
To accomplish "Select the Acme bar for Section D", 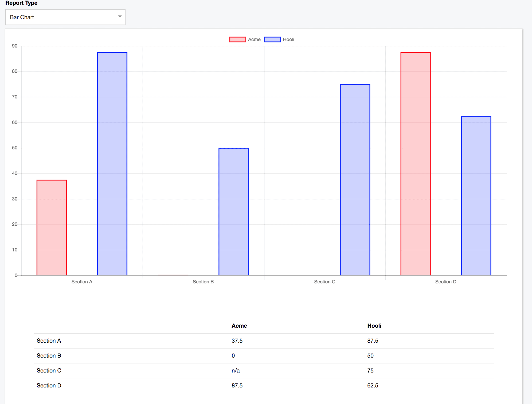I will (x=416, y=164).
